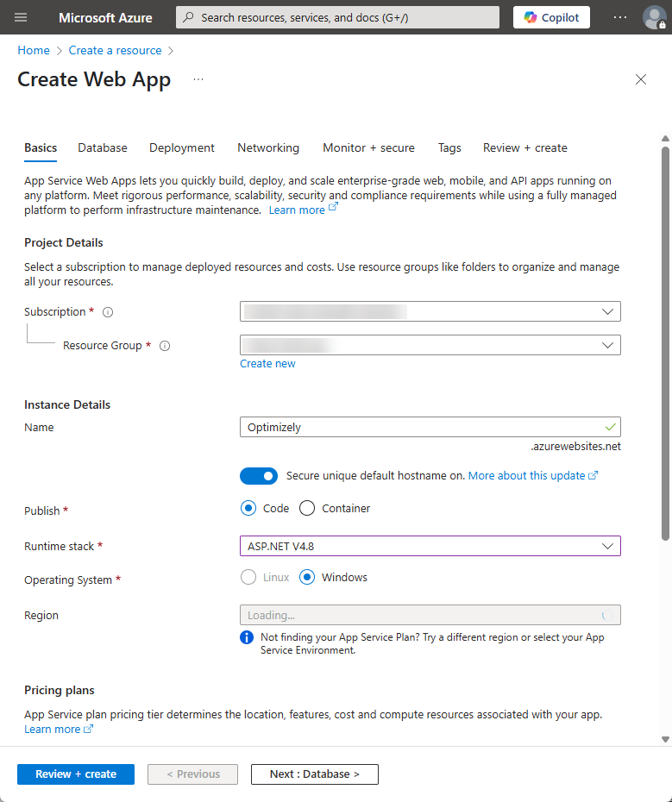
Task: Click the Subscription info icon
Action: 108,312
